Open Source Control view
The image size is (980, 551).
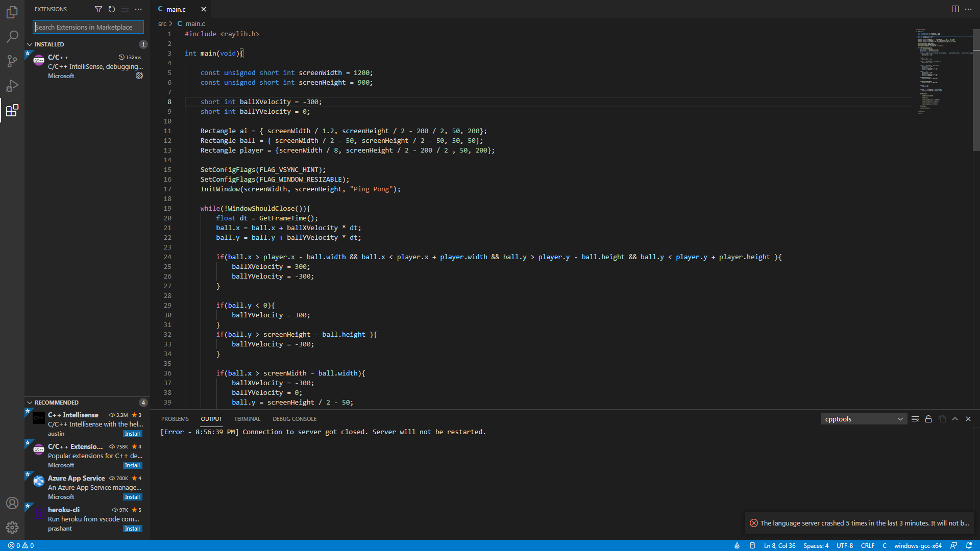coord(12,61)
